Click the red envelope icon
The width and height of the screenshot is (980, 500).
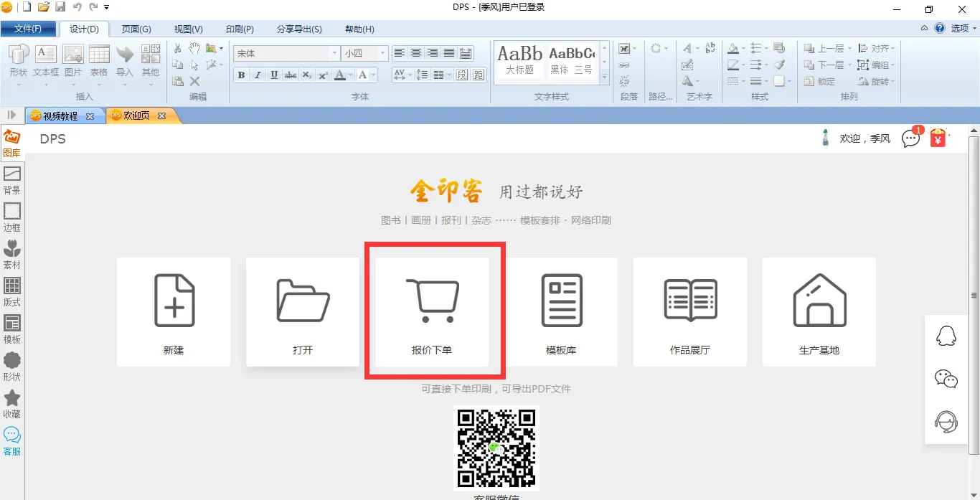pyautogui.click(x=938, y=138)
